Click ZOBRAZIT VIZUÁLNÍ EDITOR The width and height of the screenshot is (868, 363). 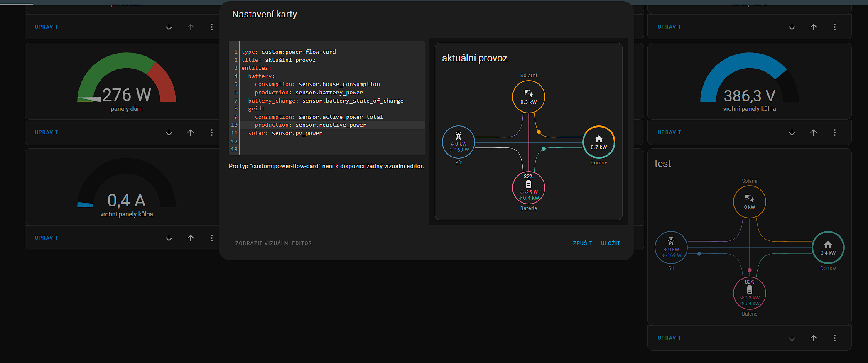point(274,243)
